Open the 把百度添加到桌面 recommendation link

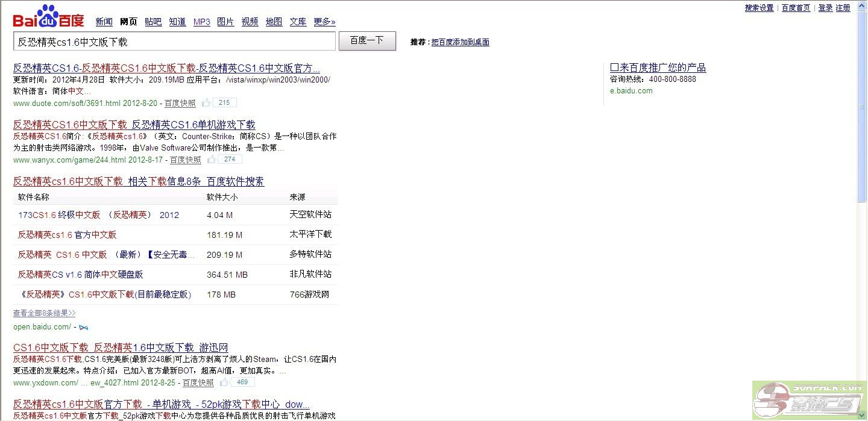pyautogui.click(x=460, y=42)
